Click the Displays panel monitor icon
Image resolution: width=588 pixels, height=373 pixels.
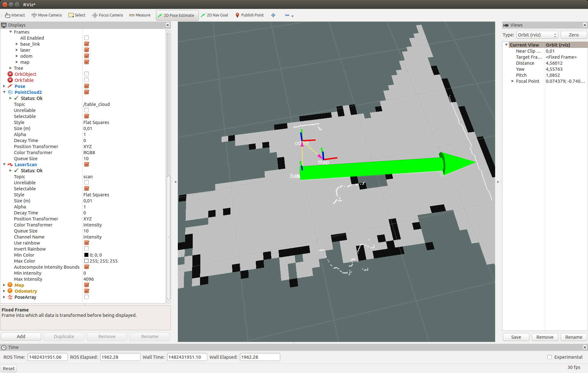tap(4, 25)
